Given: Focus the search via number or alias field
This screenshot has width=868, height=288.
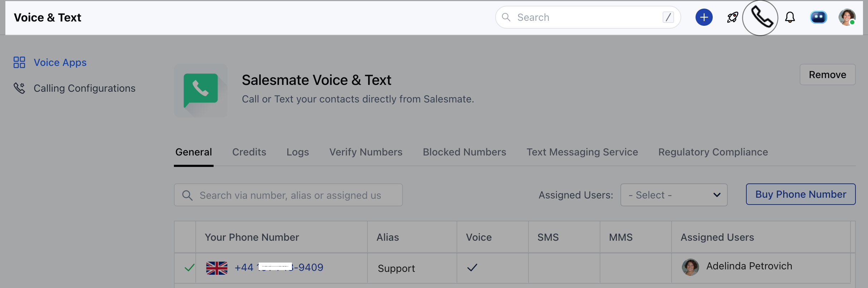Looking at the screenshot, I should point(288,195).
